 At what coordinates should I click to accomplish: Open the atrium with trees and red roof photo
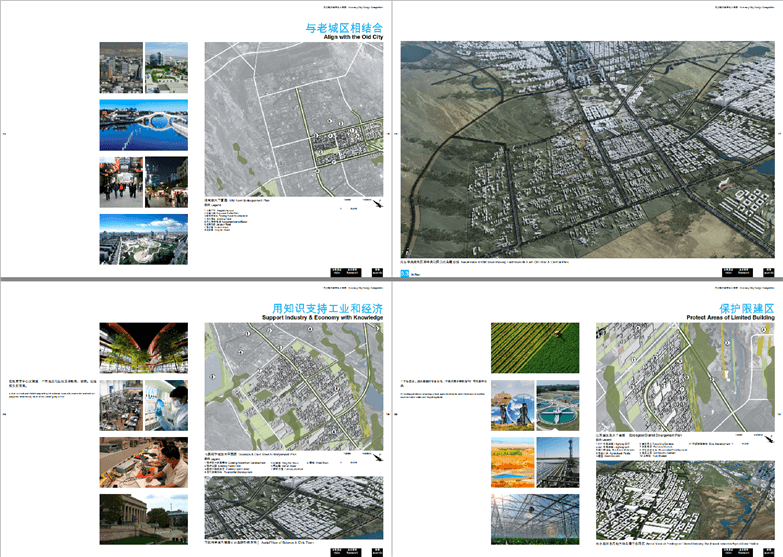[144, 348]
